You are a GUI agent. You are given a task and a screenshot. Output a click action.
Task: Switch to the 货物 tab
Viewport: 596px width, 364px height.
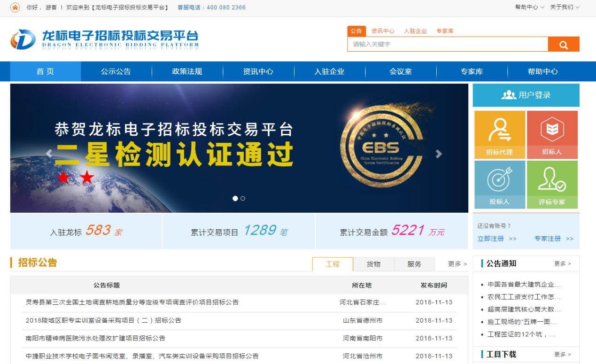[x=373, y=264]
